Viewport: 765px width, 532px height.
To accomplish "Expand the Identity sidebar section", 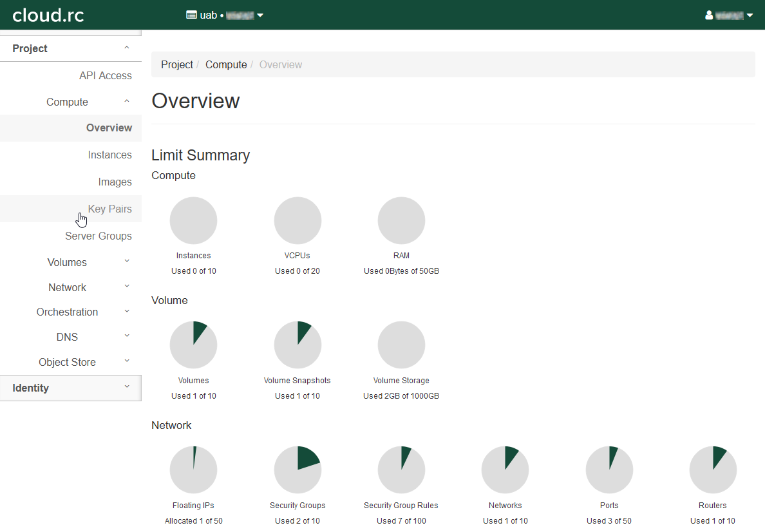I will click(x=70, y=388).
